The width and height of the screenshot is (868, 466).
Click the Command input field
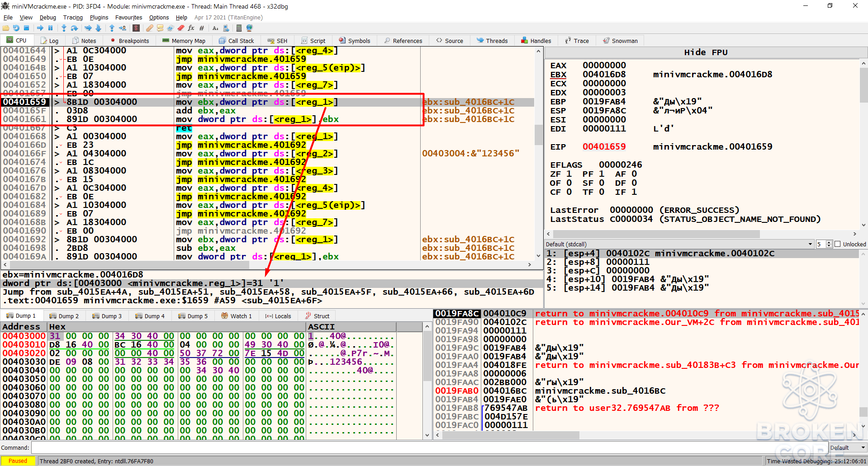[429, 447]
